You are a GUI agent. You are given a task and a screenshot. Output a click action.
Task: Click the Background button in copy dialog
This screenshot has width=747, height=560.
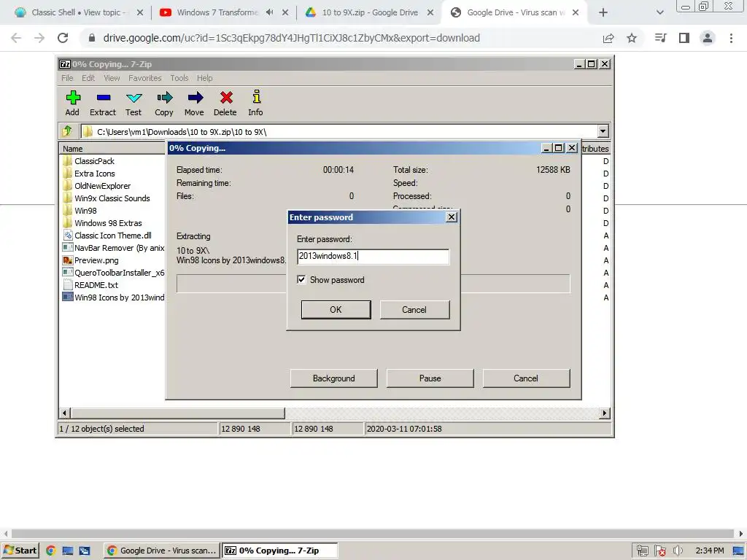(333, 378)
